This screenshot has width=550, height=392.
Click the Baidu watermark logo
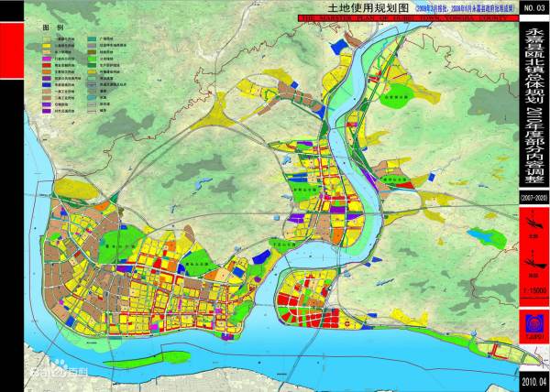(54, 373)
